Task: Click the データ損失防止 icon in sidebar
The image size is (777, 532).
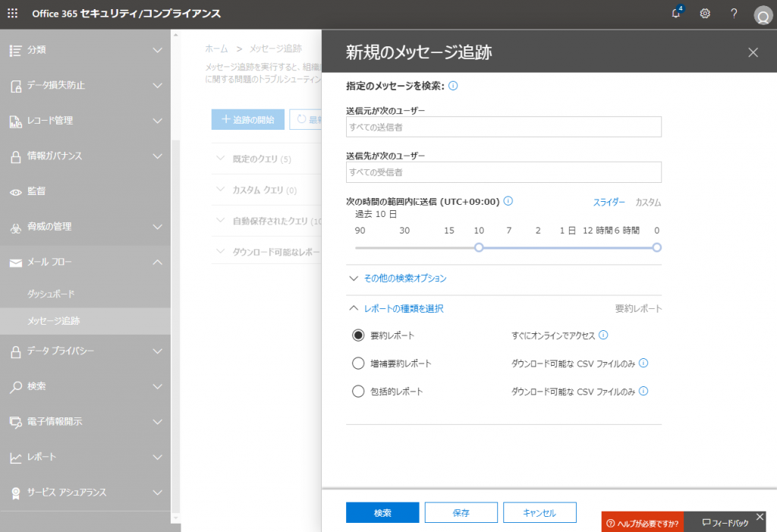Action: 16,87
